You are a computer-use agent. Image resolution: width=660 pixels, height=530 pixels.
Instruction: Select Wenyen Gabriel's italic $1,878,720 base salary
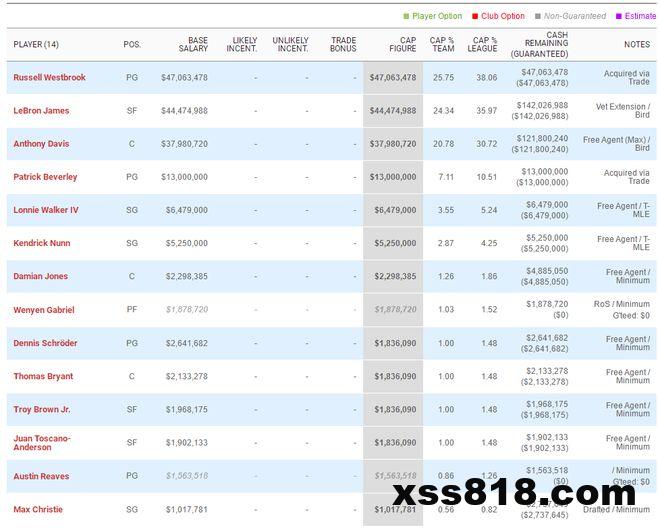(x=187, y=310)
